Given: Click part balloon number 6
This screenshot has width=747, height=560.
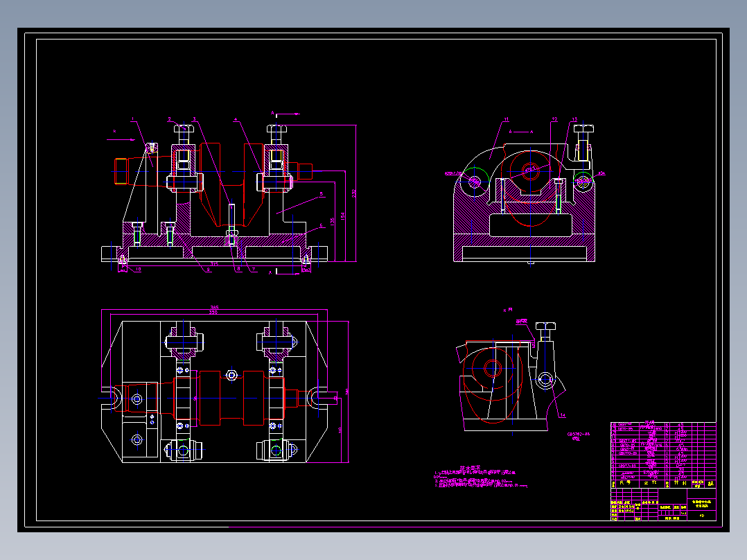Looking at the screenshot, I should click(321, 225).
